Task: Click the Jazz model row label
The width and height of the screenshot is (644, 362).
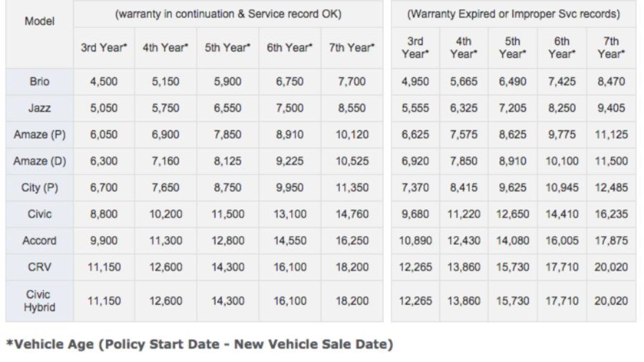Action: click(39, 108)
